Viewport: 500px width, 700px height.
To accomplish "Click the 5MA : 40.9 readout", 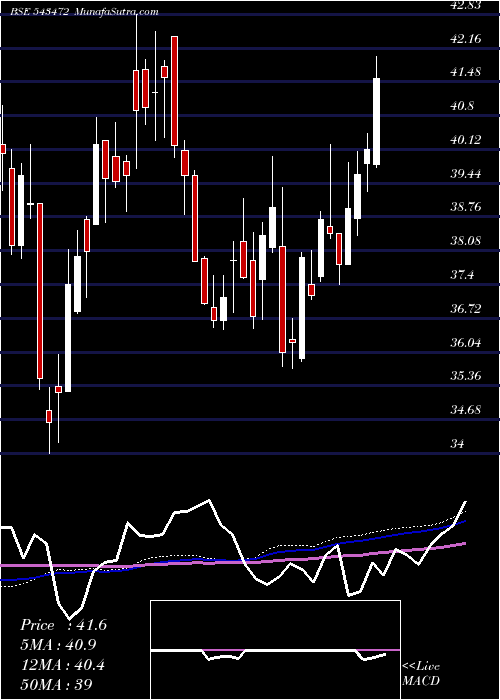I will pyautogui.click(x=58, y=645).
